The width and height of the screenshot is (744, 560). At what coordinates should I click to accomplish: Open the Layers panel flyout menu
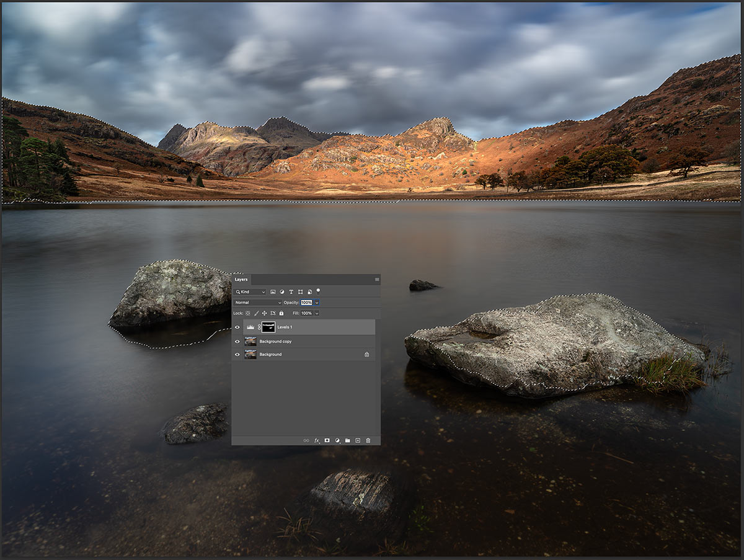coord(376,280)
